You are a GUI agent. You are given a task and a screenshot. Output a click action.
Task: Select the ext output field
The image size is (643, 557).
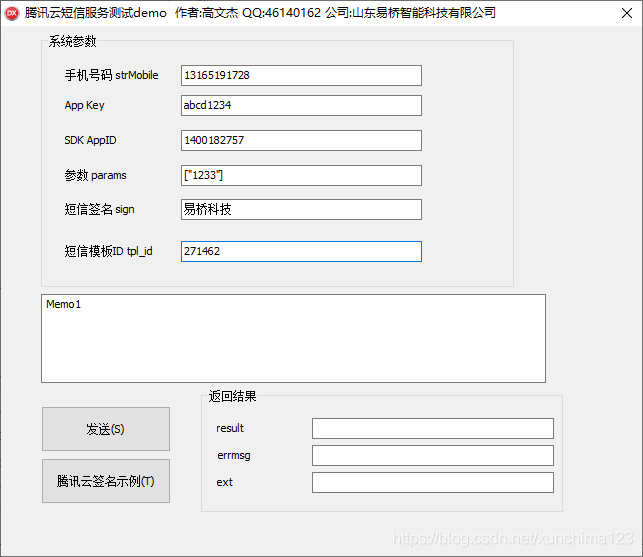[433, 482]
